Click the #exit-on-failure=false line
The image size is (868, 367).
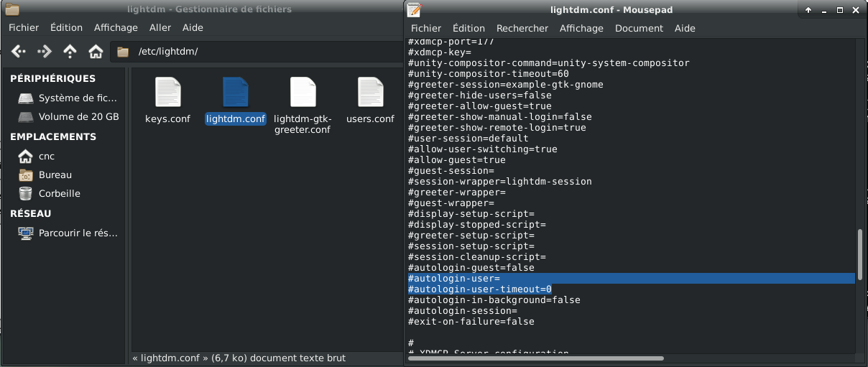(471, 321)
